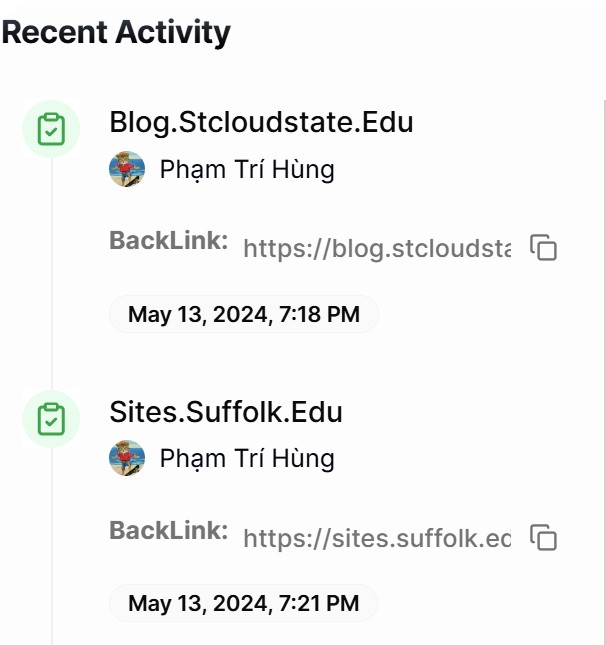The height and width of the screenshot is (645, 606).
Task: Click the BackLink label in the Stcloudstate entry
Action: click(x=168, y=241)
